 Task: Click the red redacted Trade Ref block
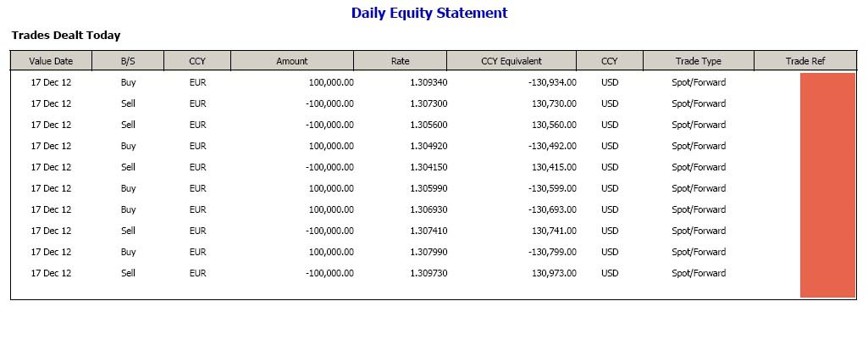coord(827,185)
